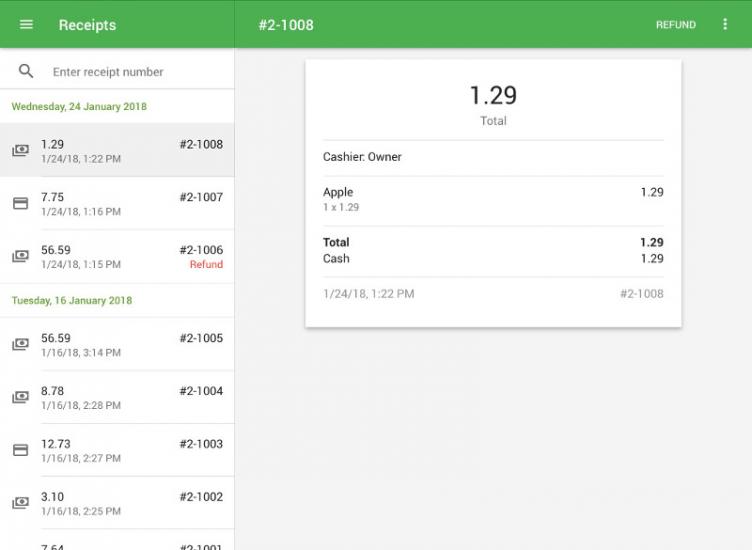Screen dimensions: 752x550
Task: Click card icon on receipt #2-1003
Action: pyautogui.click(x=20, y=451)
